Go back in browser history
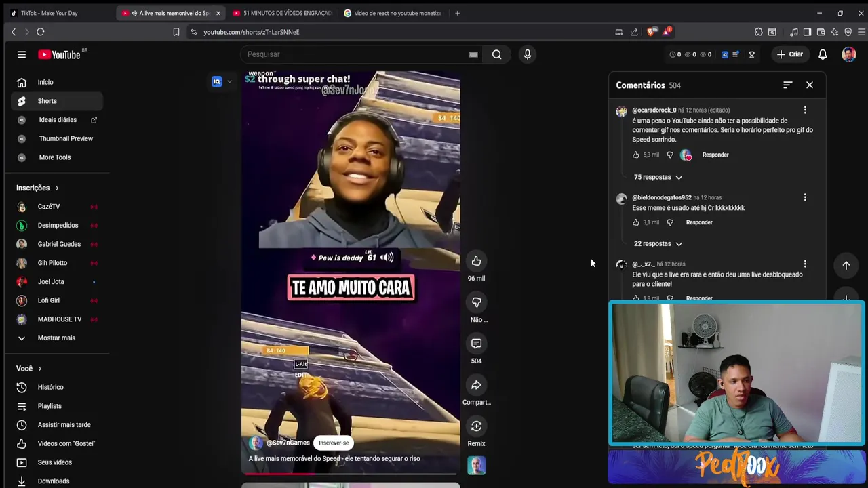 (x=14, y=32)
